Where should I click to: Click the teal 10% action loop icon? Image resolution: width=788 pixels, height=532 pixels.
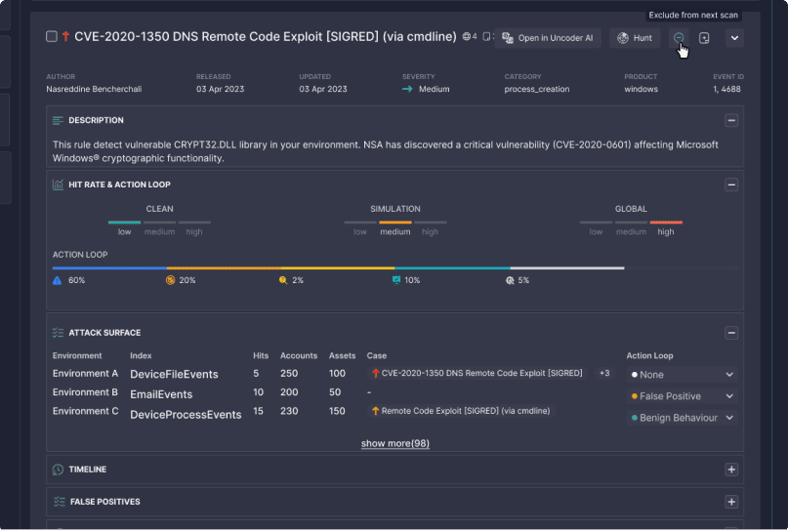click(395, 280)
